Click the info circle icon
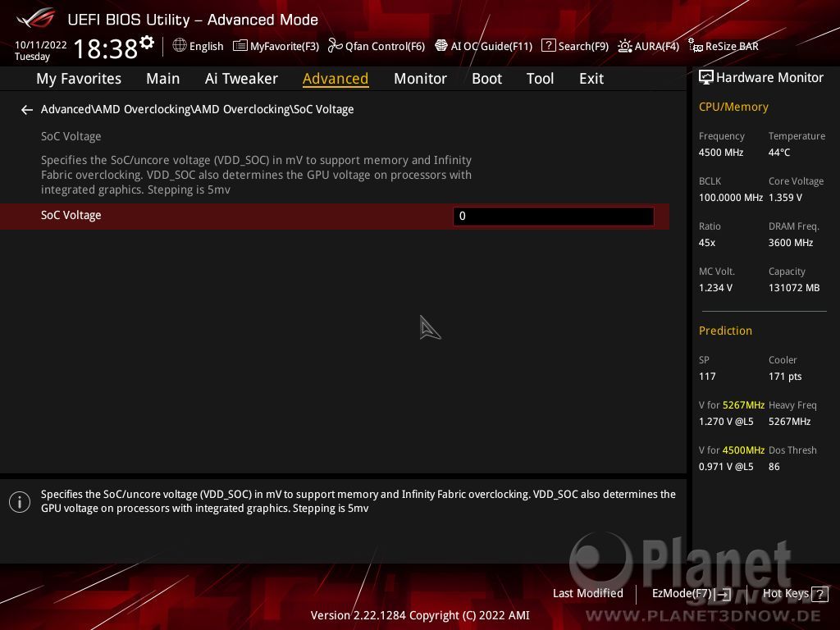Viewport: 840px width, 630px height. 20,502
